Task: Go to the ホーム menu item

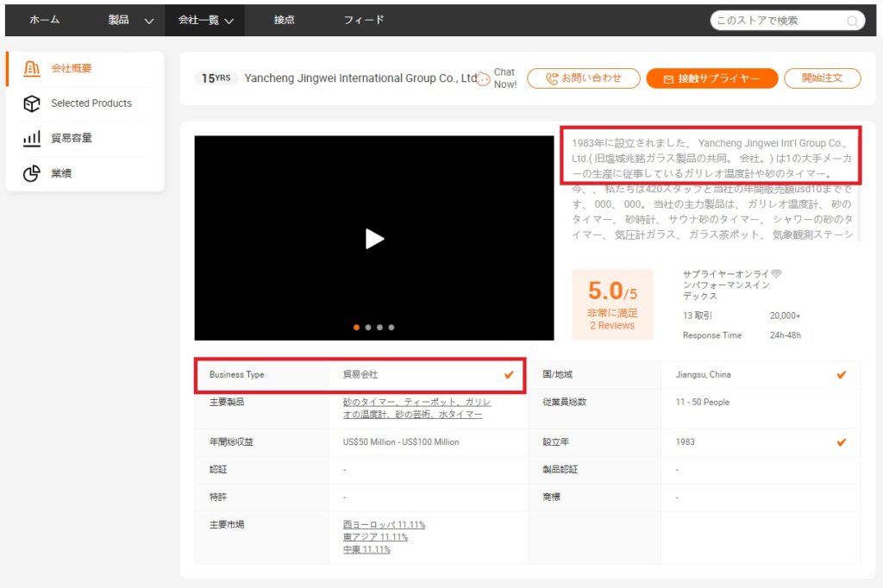Action: coord(45,20)
